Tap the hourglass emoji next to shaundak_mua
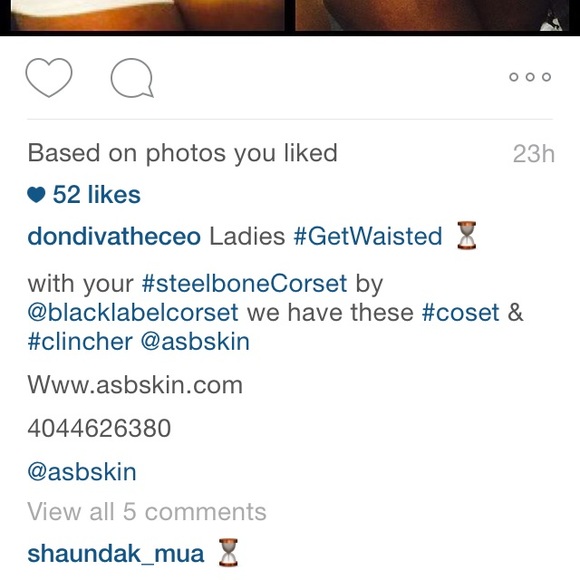This screenshot has width=580, height=580. (x=228, y=553)
